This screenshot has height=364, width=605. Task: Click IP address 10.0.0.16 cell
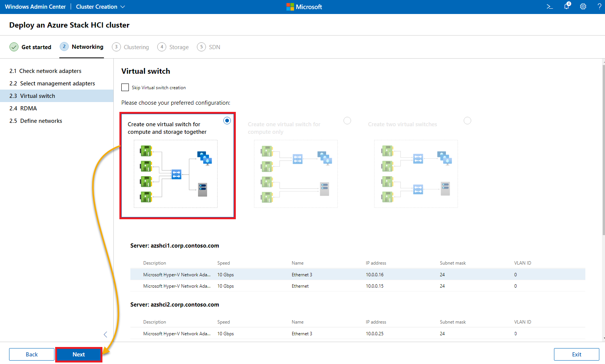click(374, 275)
